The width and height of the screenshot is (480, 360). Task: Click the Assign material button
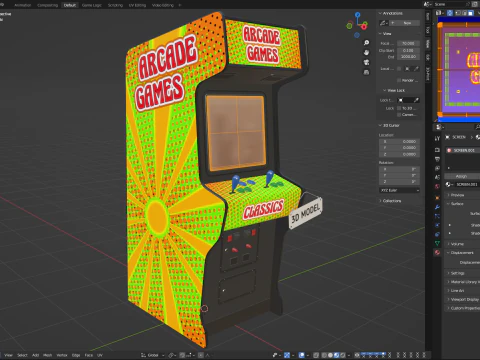[x=461, y=176]
